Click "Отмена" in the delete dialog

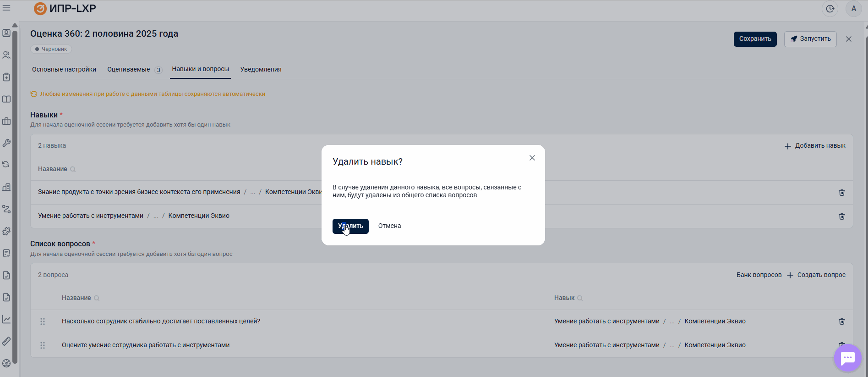pyautogui.click(x=390, y=226)
